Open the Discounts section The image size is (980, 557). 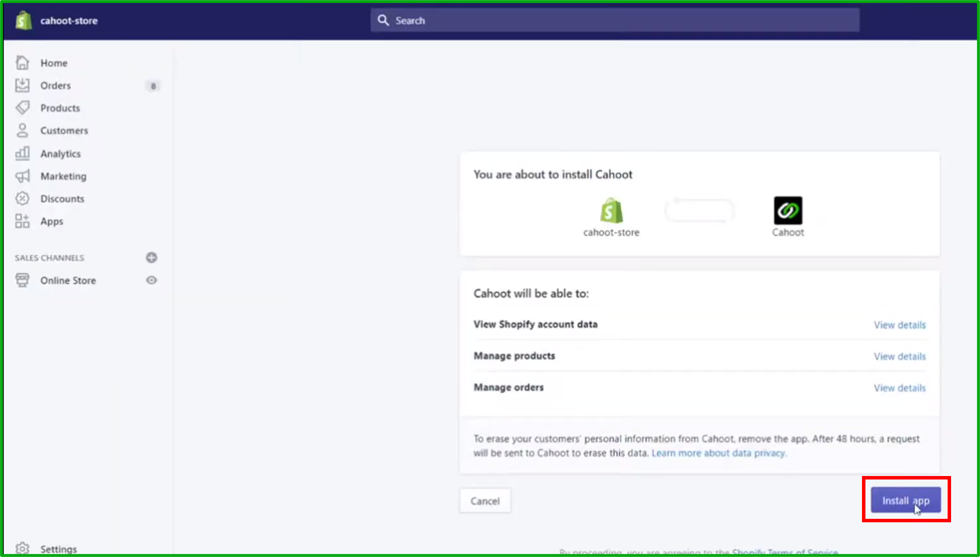pyautogui.click(x=62, y=199)
